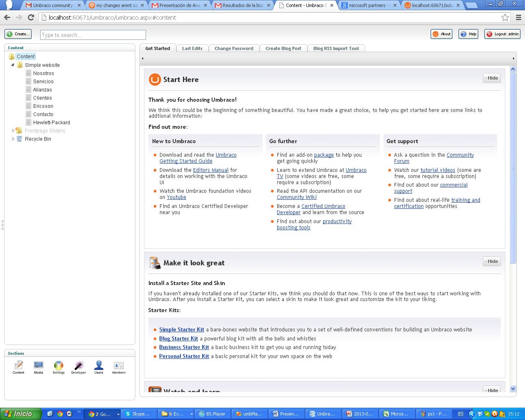Switch to Umbraco community browser tab
Screen dimensions: 525x420
[x=52, y=5]
